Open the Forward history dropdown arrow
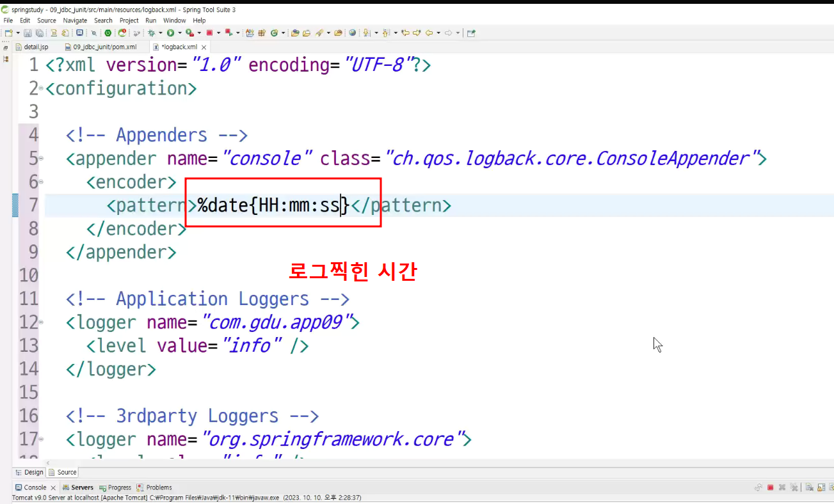This screenshot has height=504, width=834. 458,33
